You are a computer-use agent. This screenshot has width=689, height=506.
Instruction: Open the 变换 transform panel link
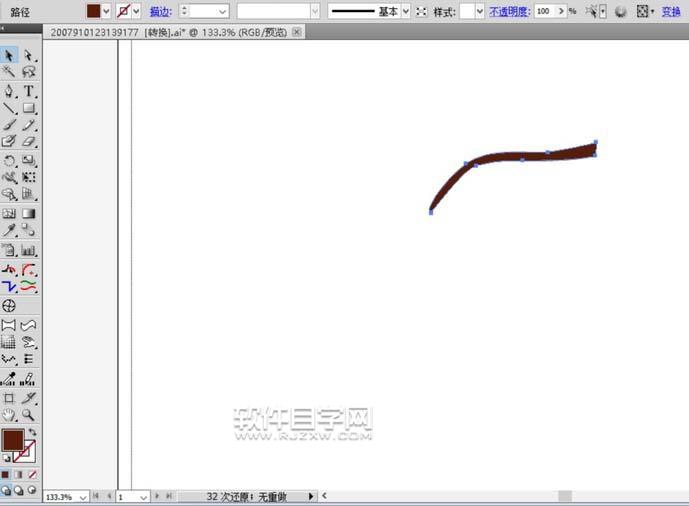coord(671,11)
